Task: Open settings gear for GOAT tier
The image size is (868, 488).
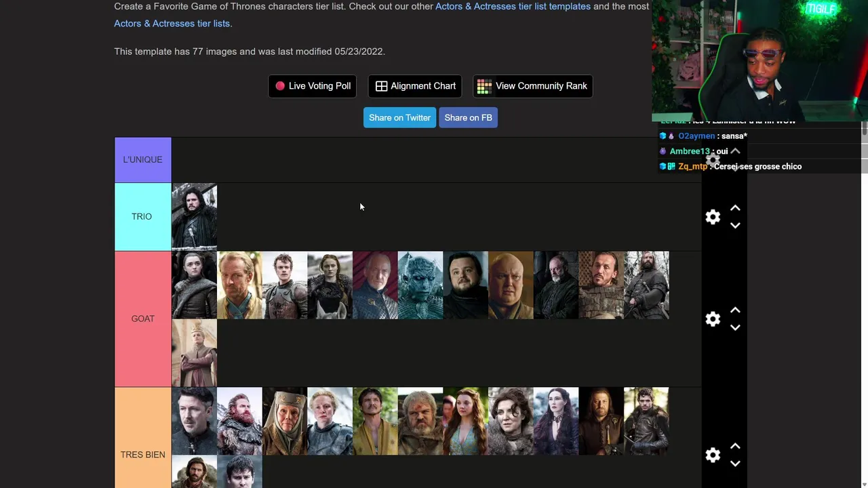Action: coord(713,319)
